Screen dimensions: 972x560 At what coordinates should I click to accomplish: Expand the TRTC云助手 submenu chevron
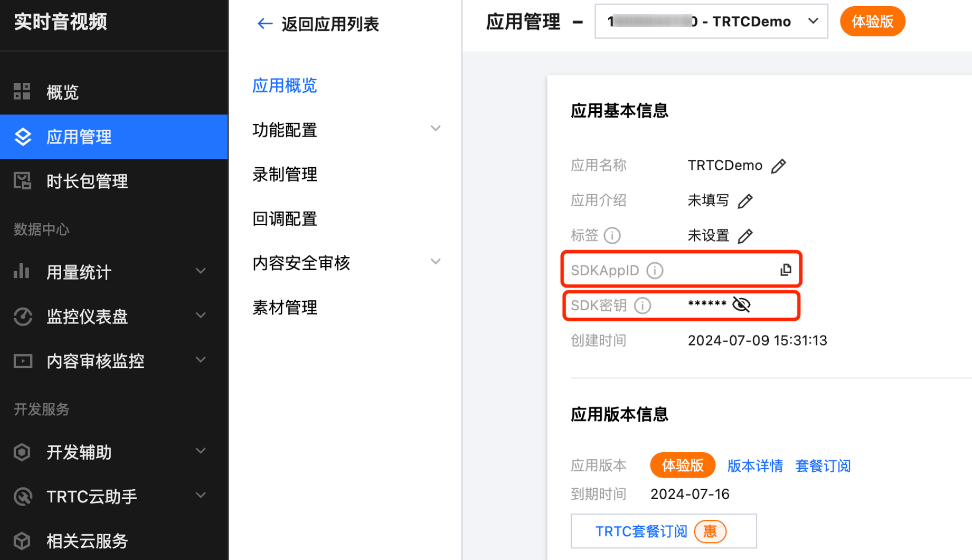(x=201, y=495)
